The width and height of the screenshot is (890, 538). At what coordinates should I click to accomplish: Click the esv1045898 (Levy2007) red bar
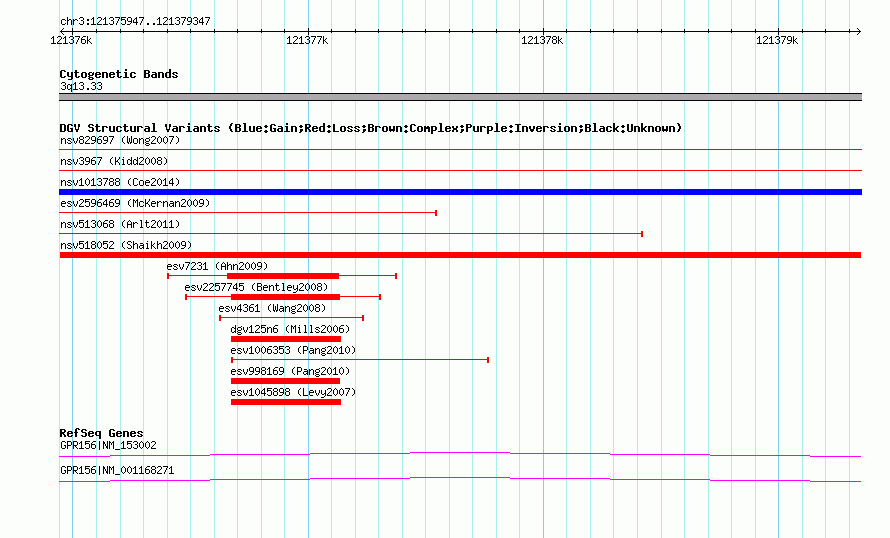[286, 402]
